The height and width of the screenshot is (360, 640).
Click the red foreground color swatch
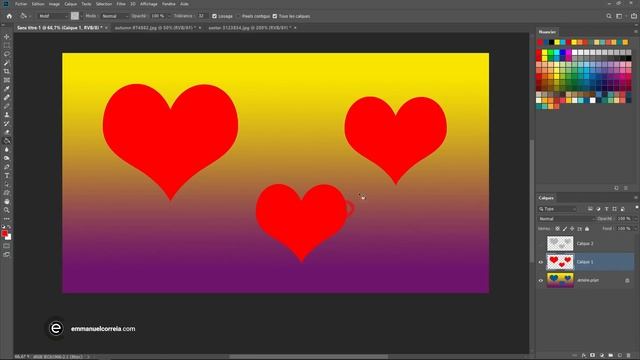point(4,233)
